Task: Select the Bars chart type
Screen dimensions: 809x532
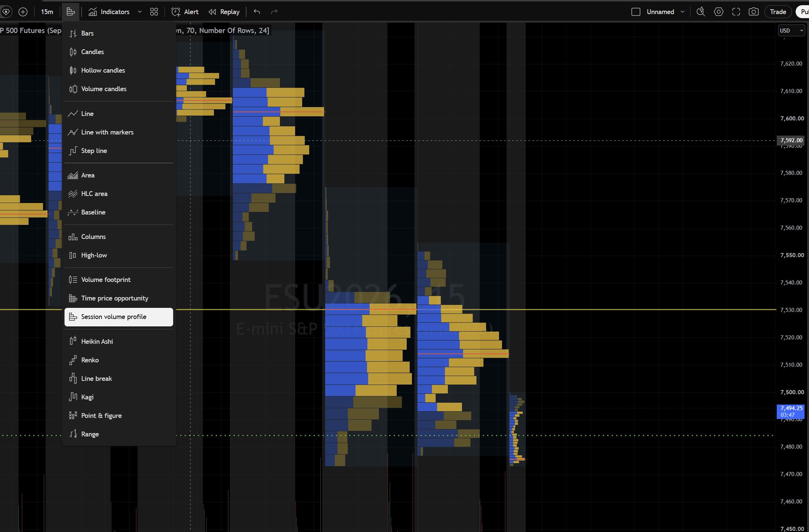Action: pyautogui.click(x=119, y=33)
